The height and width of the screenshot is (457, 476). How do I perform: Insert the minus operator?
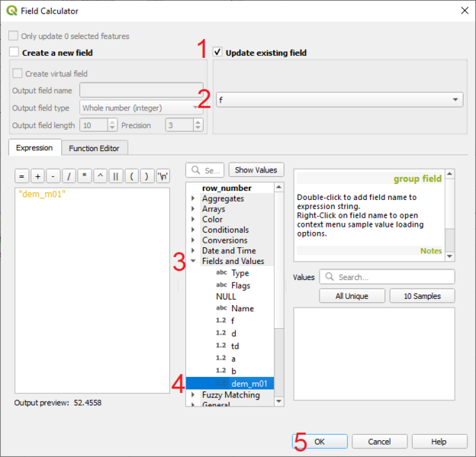(53, 176)
